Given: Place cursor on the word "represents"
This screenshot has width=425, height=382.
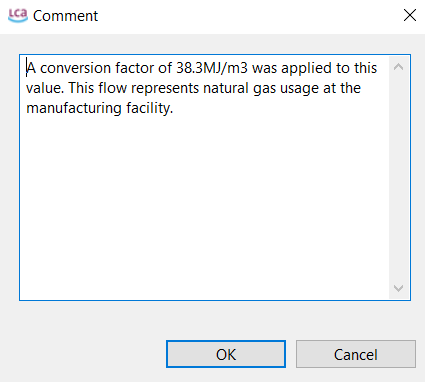Looking at the screenshot, I should [165, 89].
